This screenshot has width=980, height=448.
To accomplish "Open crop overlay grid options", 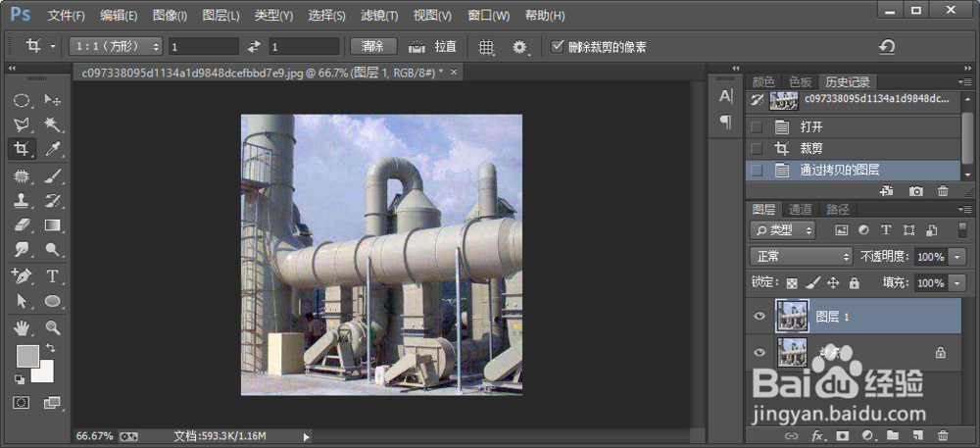I will [x=486, y=47].
